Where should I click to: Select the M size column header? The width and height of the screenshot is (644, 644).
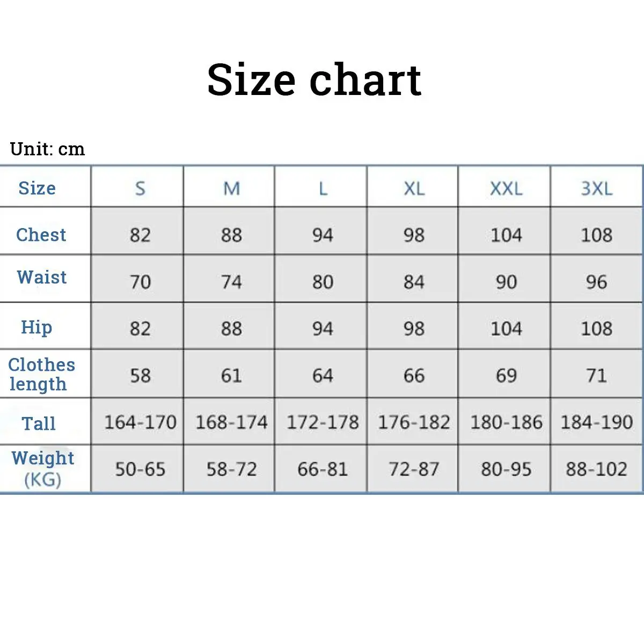click(x=231, y=188)
